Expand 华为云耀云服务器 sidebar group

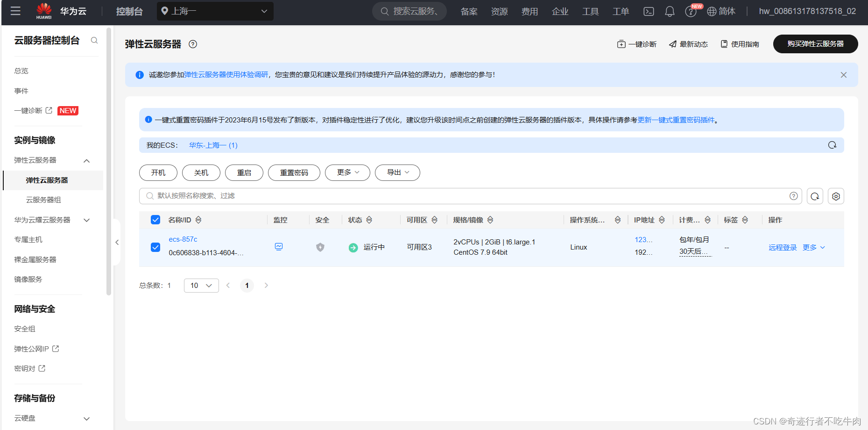(x=86, y=220)
